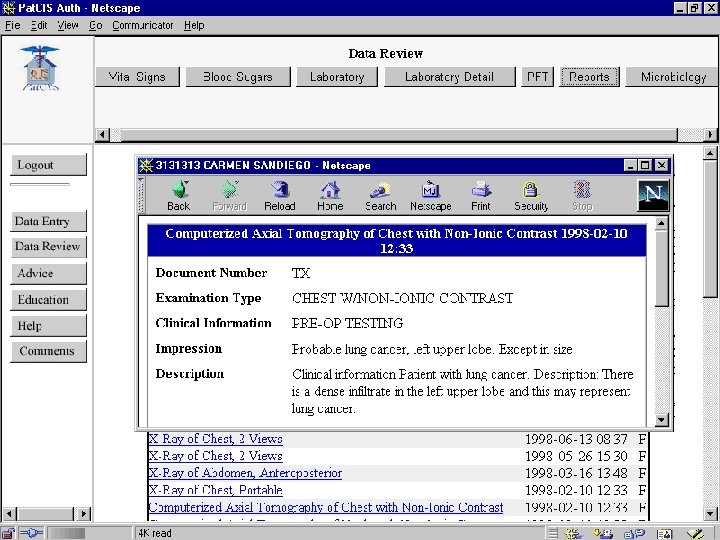The height and width of the screenshot is (540, 720).
Task: Click the Data Entry sidebar button
Action: [x=48, y=221]
